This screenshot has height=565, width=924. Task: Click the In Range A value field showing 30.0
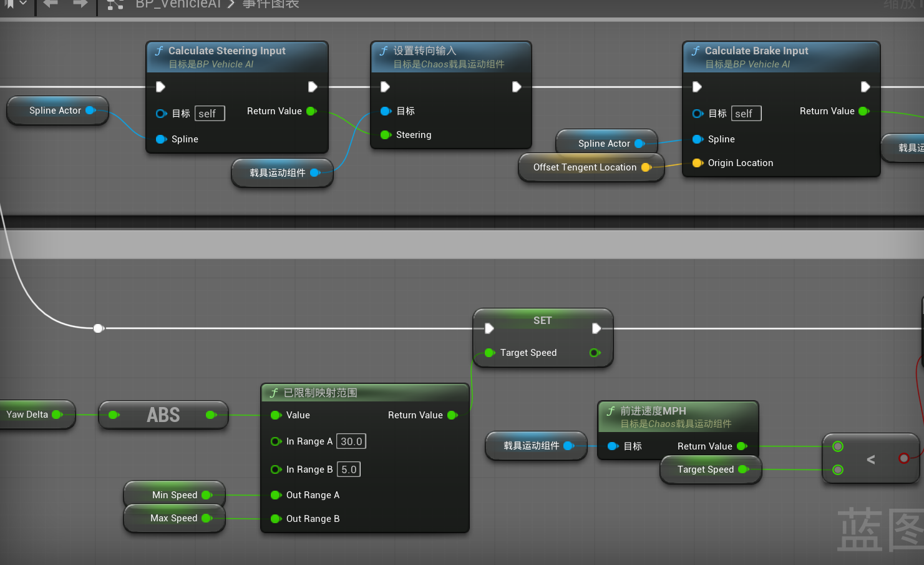(351, 441)
